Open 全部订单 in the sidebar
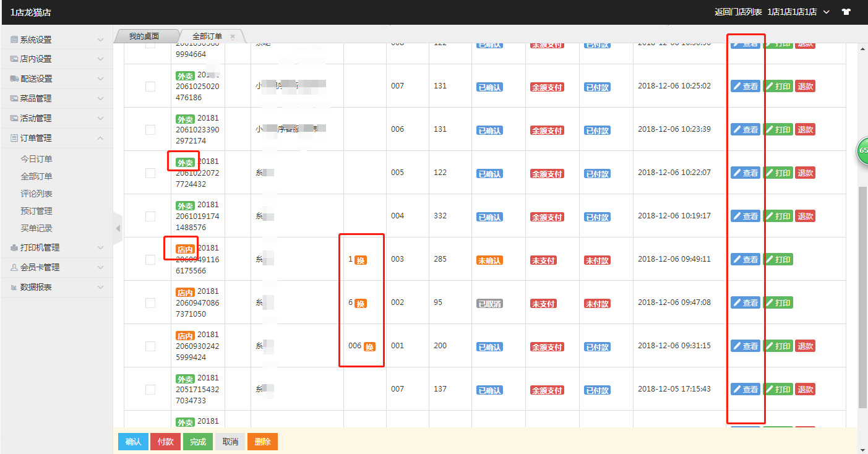 click(37, 176)
